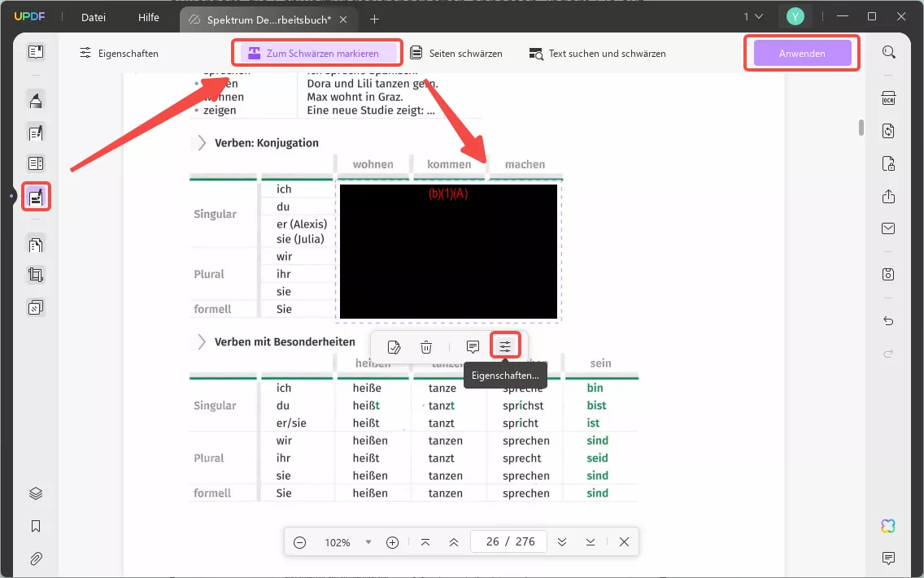Expand the Verben: Konjugation section chevron

pyautogui.click(x=202, y=142)
